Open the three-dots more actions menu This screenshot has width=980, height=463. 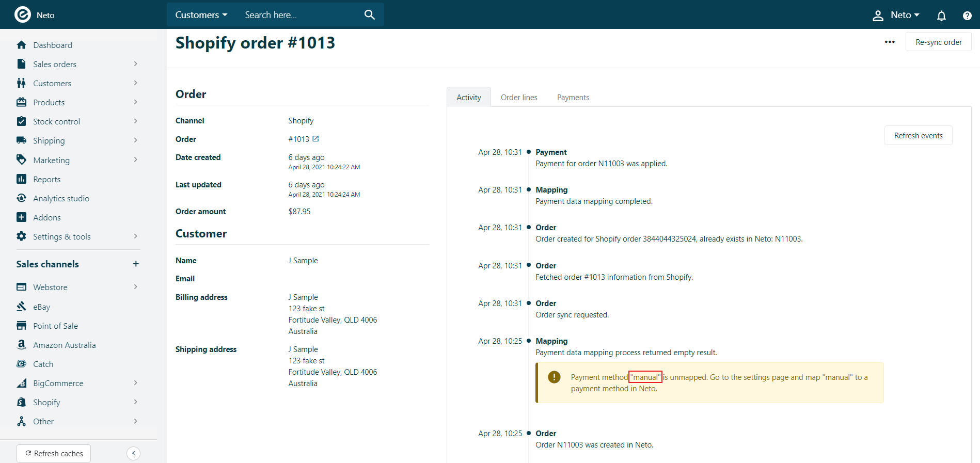point(890,42)
